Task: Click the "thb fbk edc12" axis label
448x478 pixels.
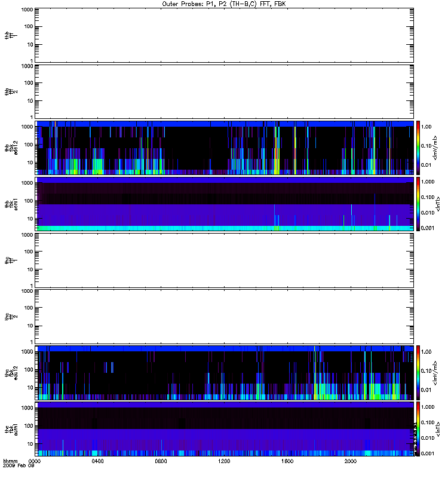Action: tap(11, 148)
